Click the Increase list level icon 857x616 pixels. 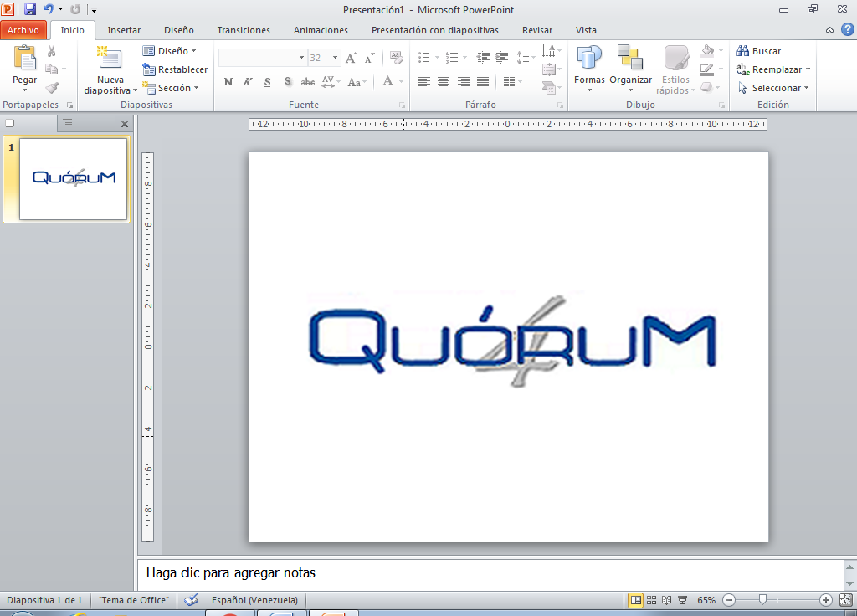pyautogui.click(x=502, y=57)
